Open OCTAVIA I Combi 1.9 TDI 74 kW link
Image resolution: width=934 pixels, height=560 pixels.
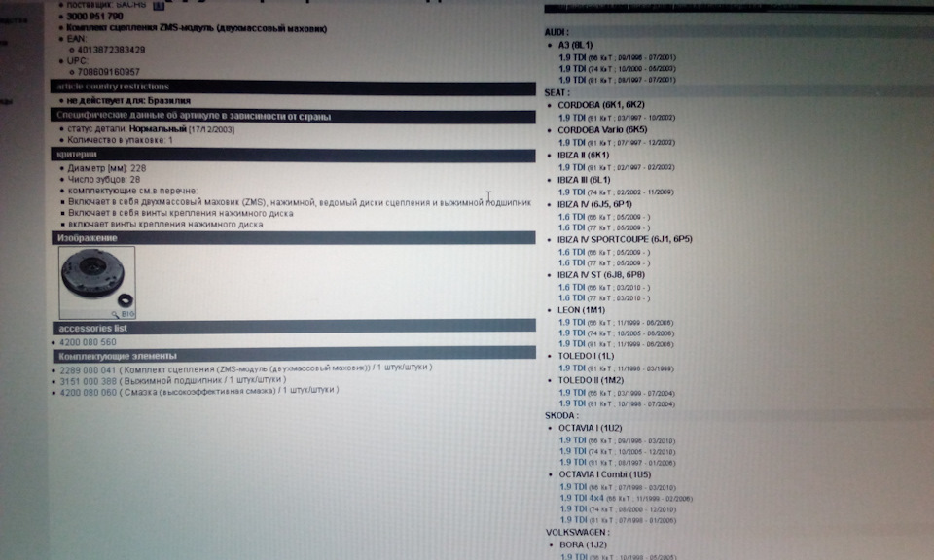pos(573,509)
